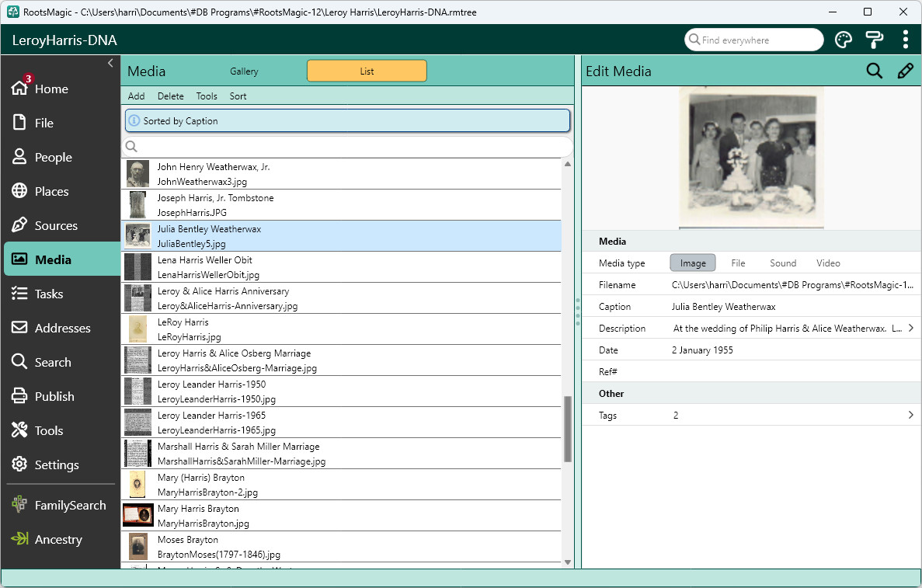Screen dimensions: 922x588
Task: Open the Delete menu in Media toolbar
Action: click(x=171, y=96)
